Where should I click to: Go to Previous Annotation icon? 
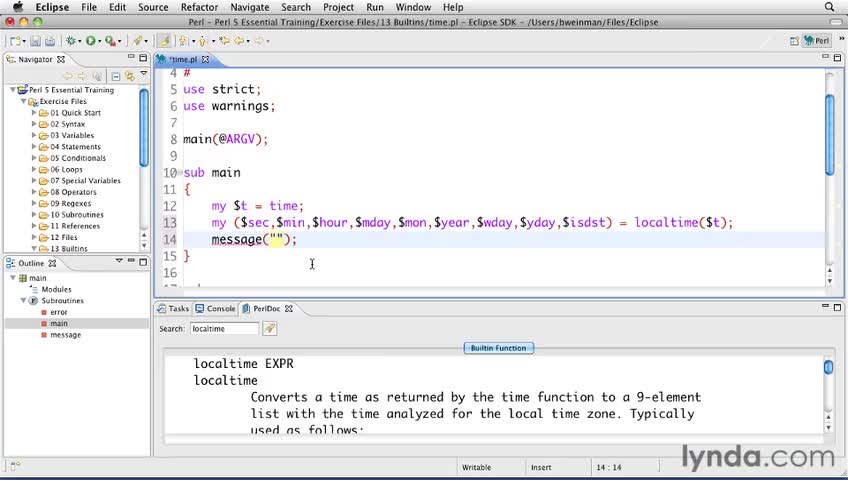point(203,41)
